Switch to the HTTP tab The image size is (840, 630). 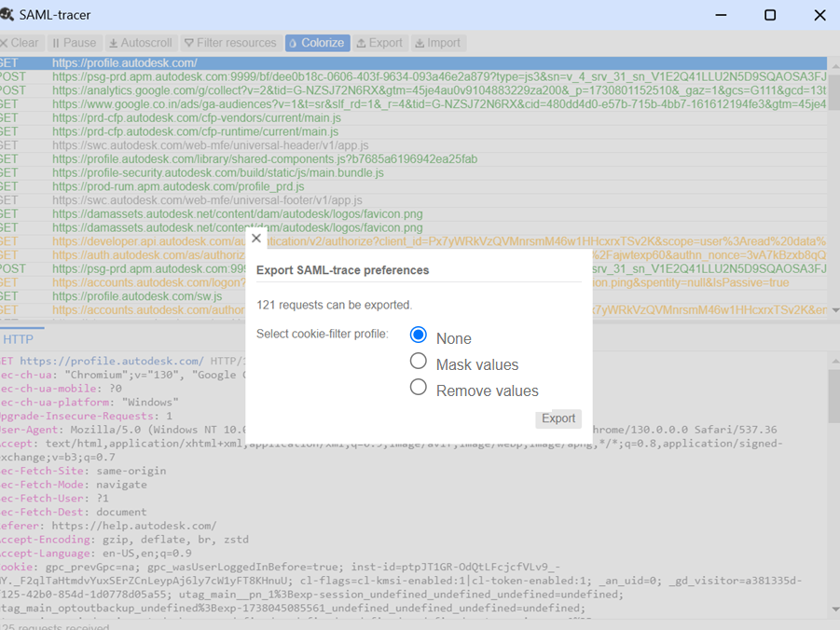19,339
